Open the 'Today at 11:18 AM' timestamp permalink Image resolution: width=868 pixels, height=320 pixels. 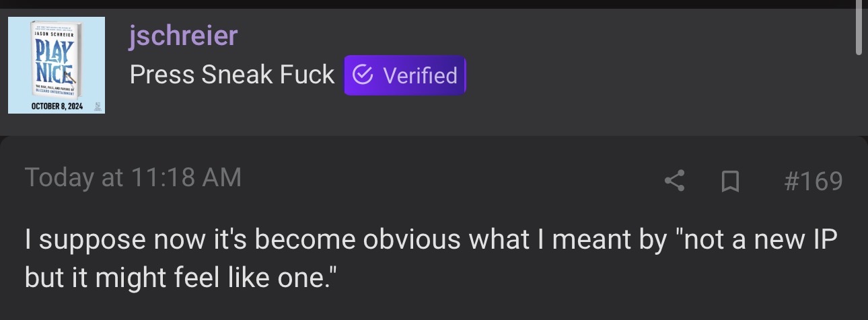click(x=133, y=177)
